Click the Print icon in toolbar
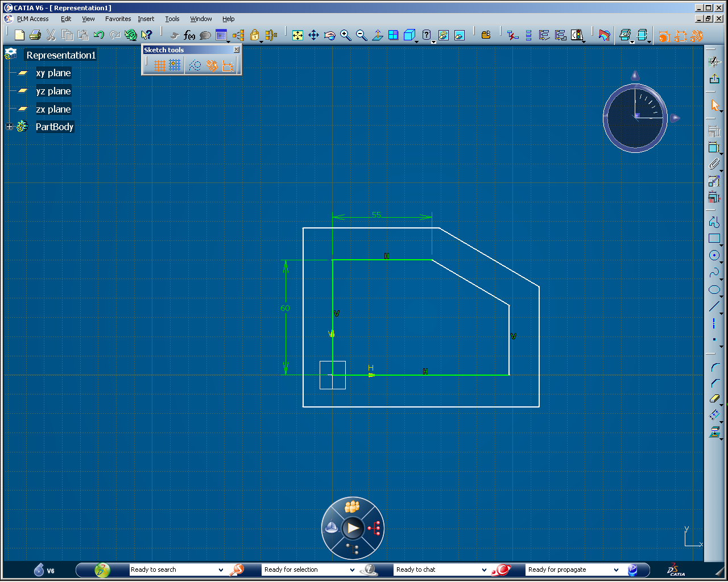Image resolution: width=728 pixels, height=582 pixels. [35, 35]
